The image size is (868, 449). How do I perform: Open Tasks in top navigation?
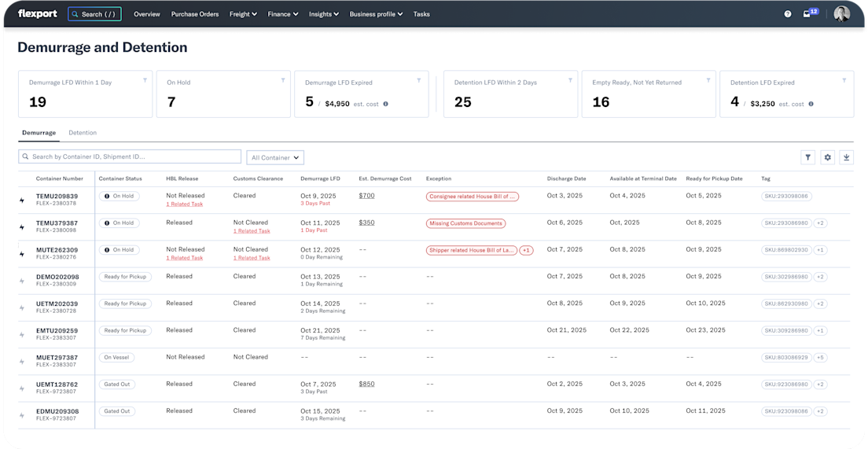pyautogui.click(x=421, y=14)
